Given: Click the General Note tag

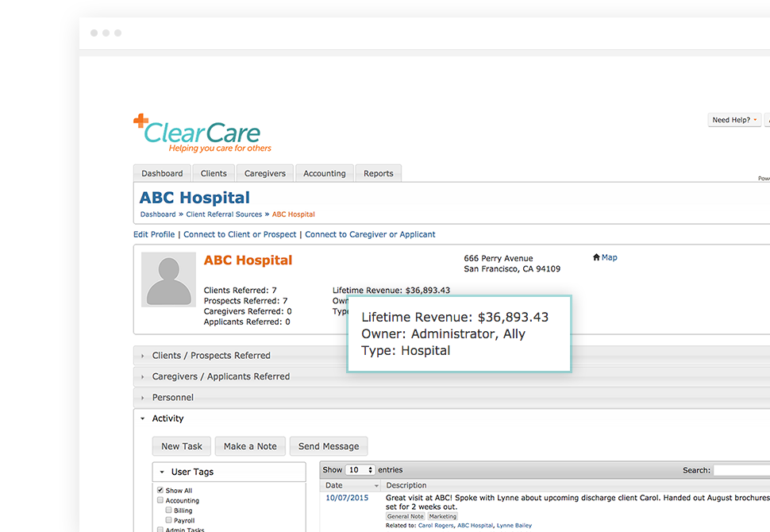Looking at the screenshot, I should 405,516.
